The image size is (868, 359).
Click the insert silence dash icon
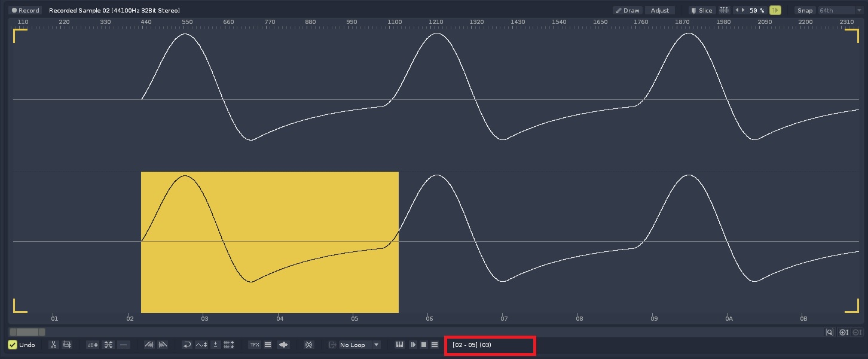tap(123, 345)
